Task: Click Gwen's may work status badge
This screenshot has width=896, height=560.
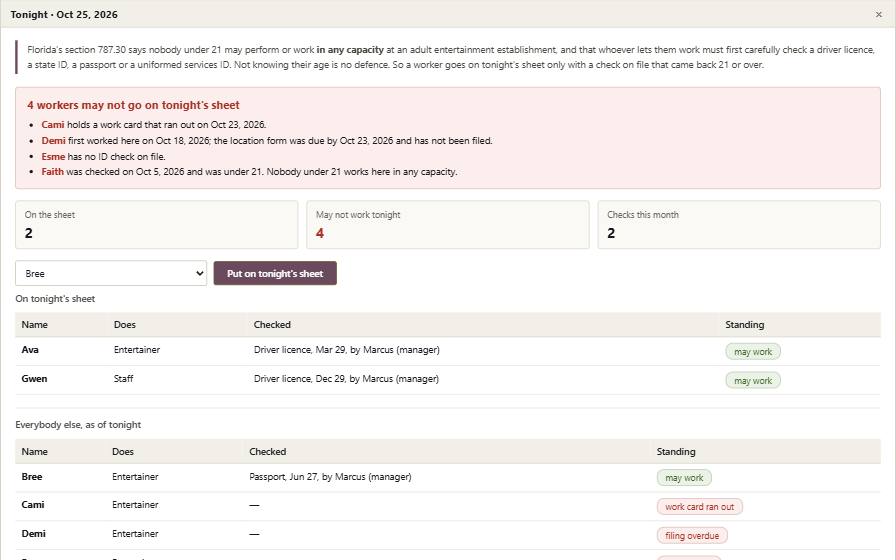Action: 753,381
